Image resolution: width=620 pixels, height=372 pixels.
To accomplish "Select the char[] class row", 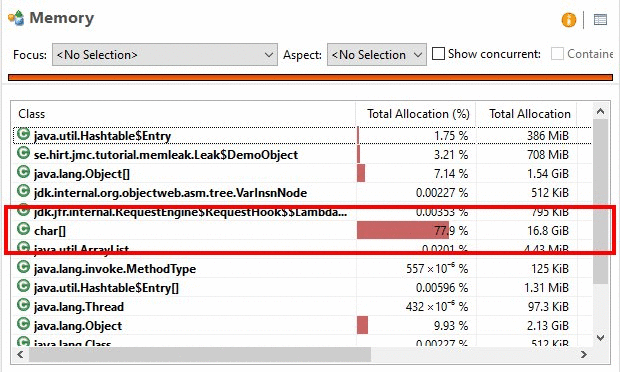I will point(303,230).
